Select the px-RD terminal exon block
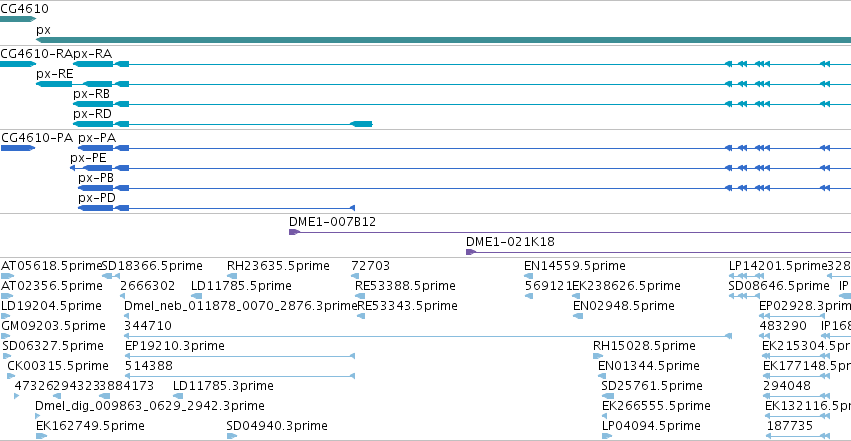The width and height of the screenshot is (851, 441). point(361,124)
